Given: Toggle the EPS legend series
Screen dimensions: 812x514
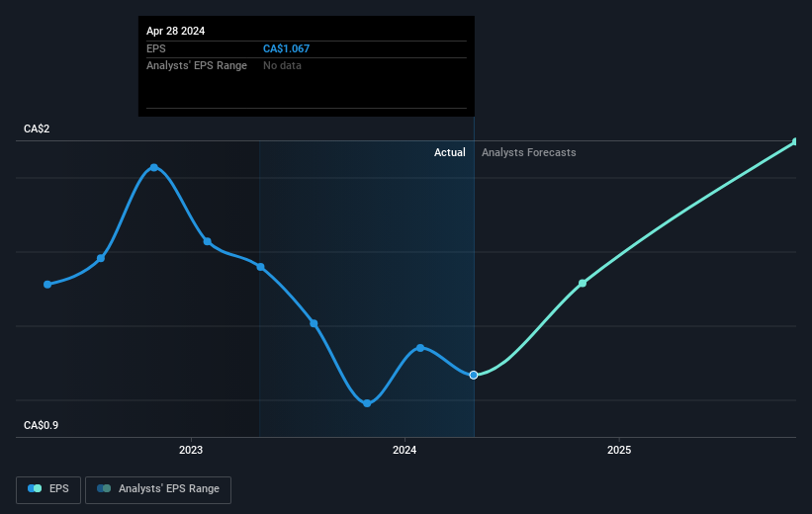Looking at the screenshot, I should click(48, 489).
